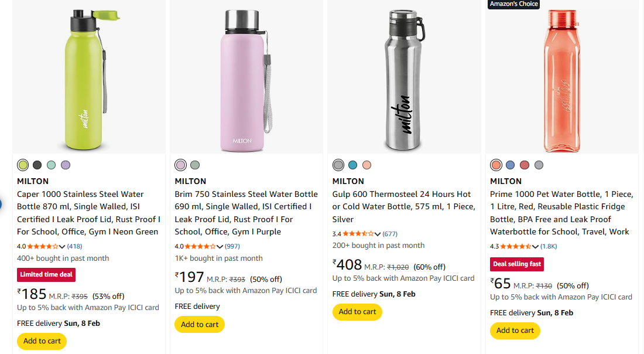644x354 pixels.
Task: Pick blue swatch for Prime 1000 bottle
Action: click(511, 165)
